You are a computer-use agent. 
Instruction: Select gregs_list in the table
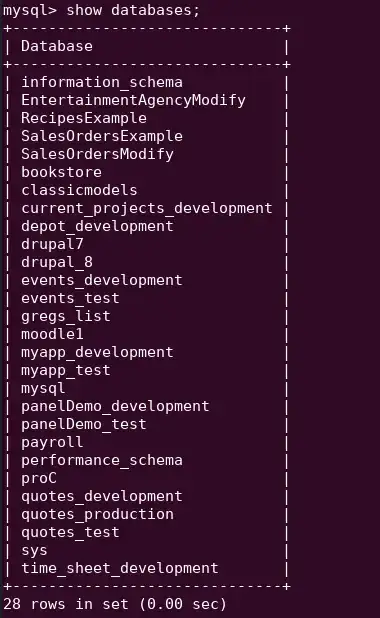[66, 316]
